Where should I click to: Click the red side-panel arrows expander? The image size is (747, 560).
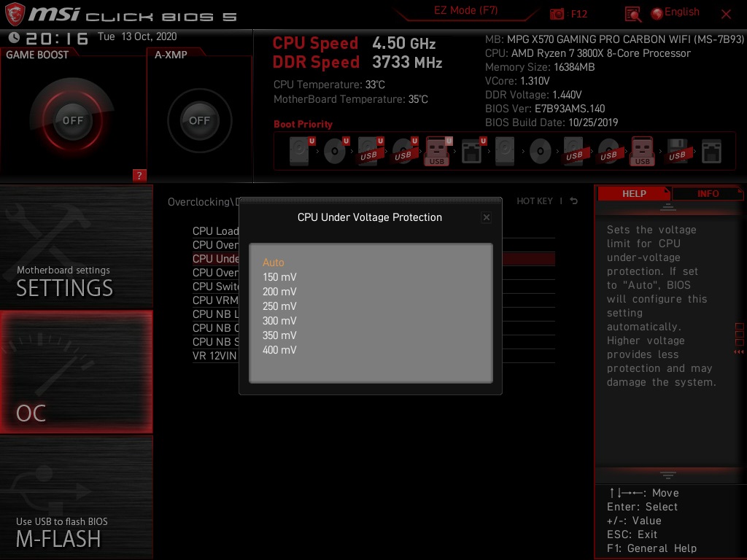coord(738,352)
